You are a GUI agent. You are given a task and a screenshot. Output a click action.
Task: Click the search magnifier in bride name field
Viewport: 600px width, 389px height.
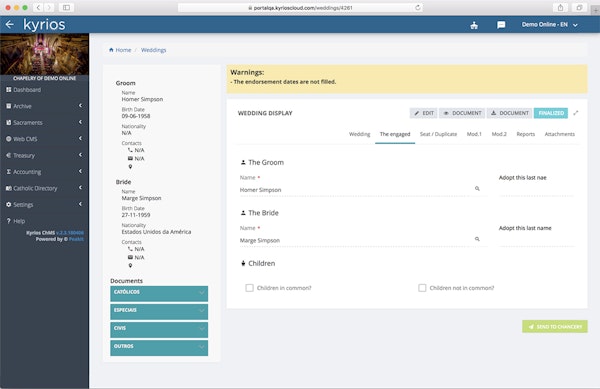point(477,239)
